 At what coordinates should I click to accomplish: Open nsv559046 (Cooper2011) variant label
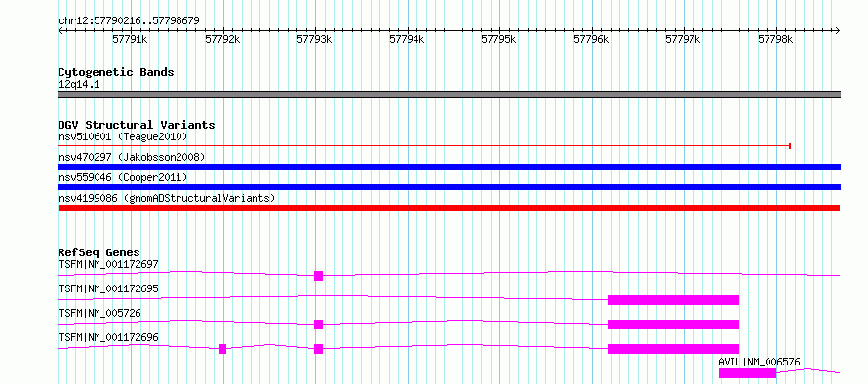[x=123, y=177]
